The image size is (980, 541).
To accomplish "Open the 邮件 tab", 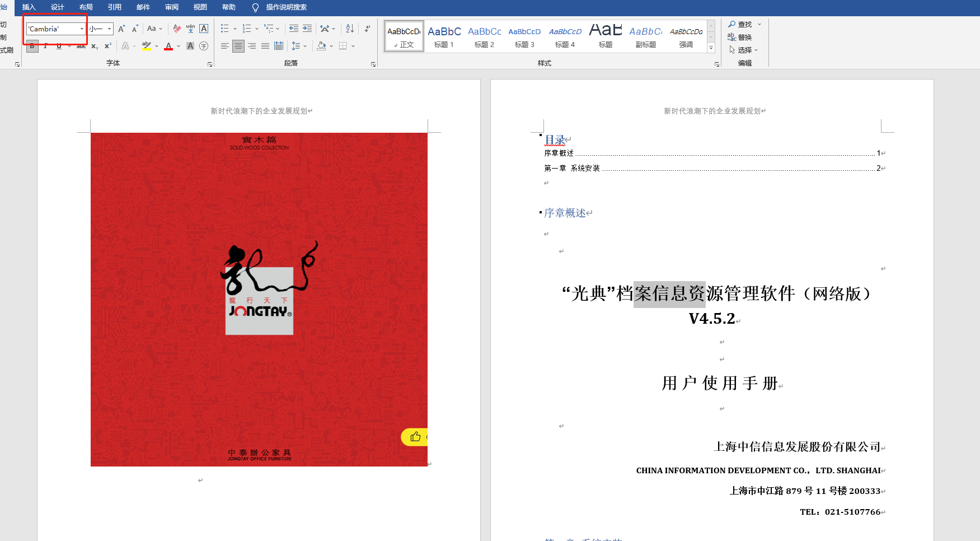I will (x=143, y=7).
